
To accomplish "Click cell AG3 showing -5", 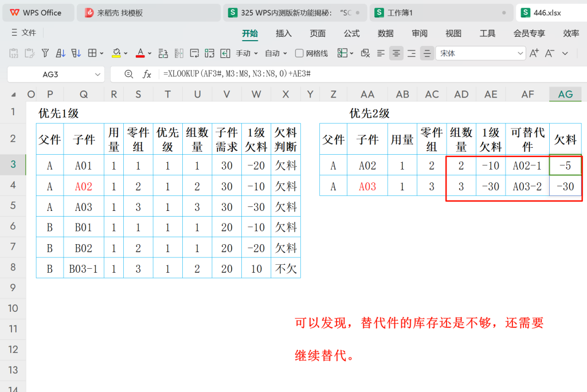I will pos(565,165).
